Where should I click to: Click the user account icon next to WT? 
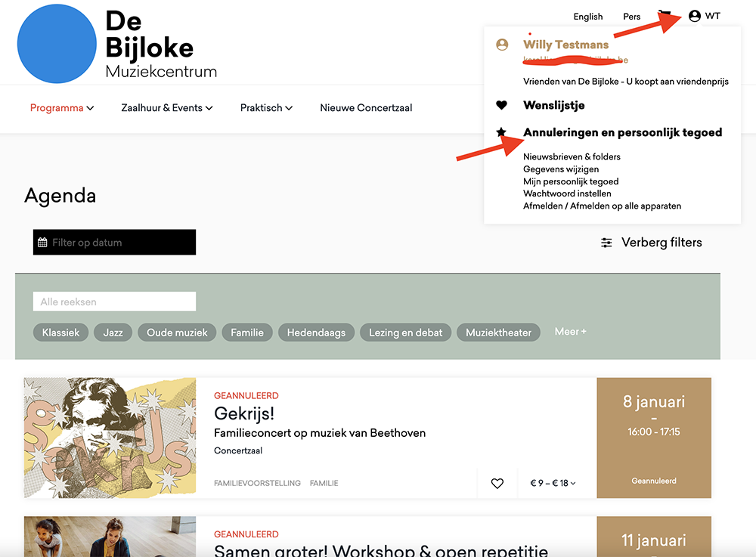(695, 16)
